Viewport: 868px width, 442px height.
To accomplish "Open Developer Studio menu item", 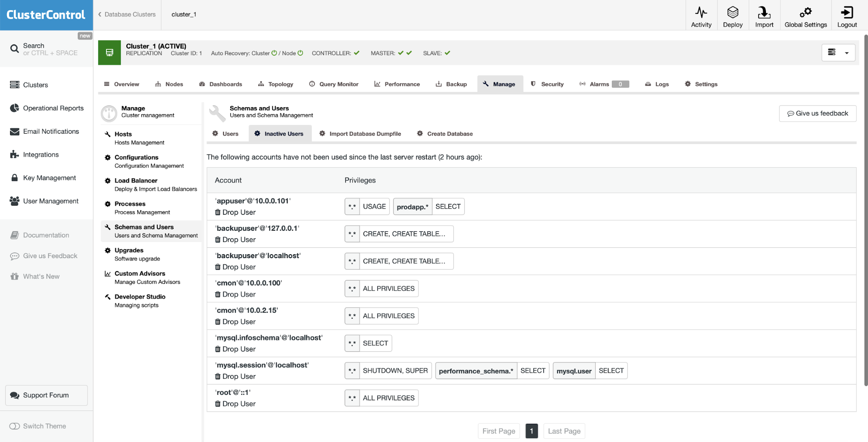I will (x=151, y=301).
